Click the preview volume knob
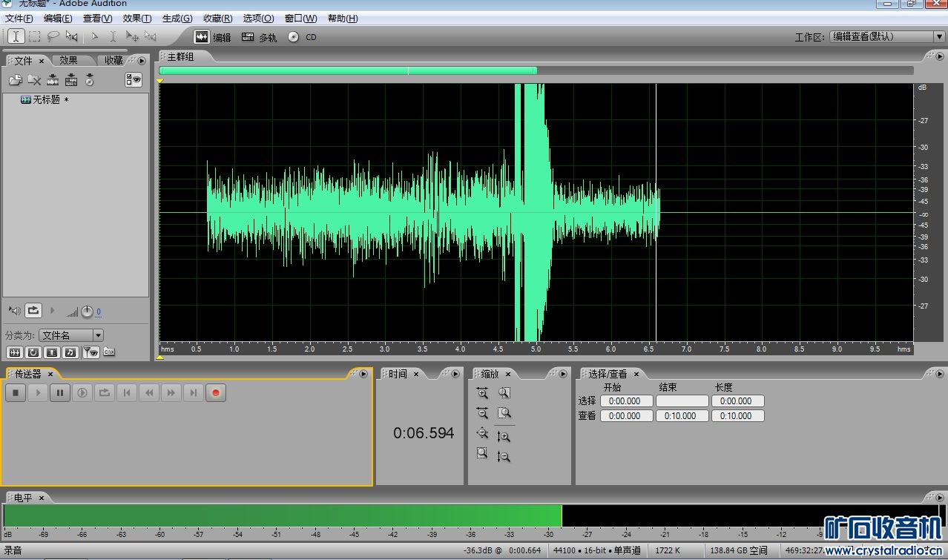This screenshot has width=948, height=560. pos(87,312)
